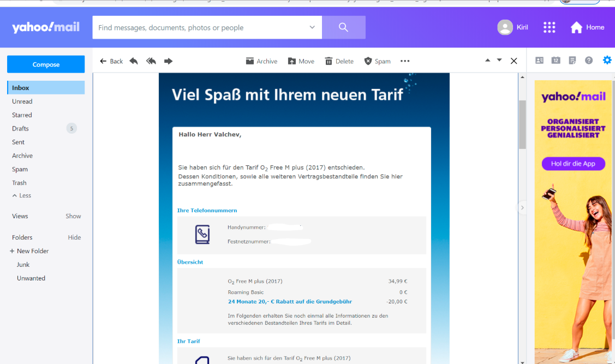Click the Compose button
The height and width of the screenshot is (364, 615).
46,64
